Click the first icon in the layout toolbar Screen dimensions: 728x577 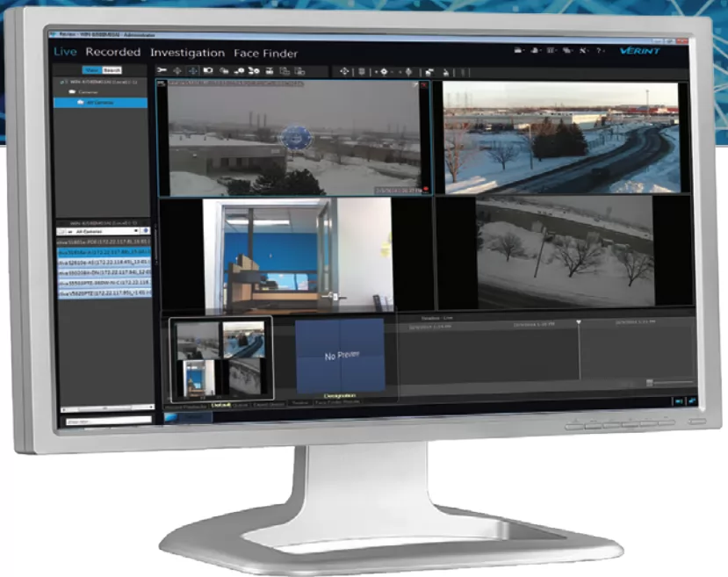[x=162, y=69]
